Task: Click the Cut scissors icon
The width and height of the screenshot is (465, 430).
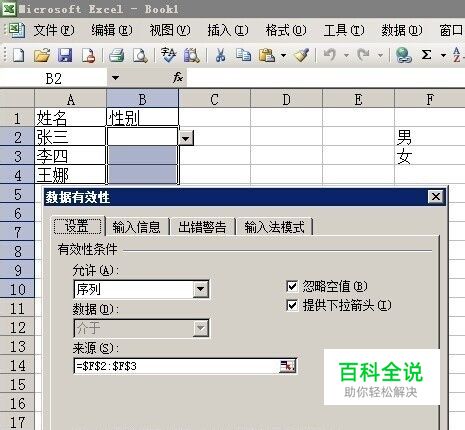Action: (220, 55)
